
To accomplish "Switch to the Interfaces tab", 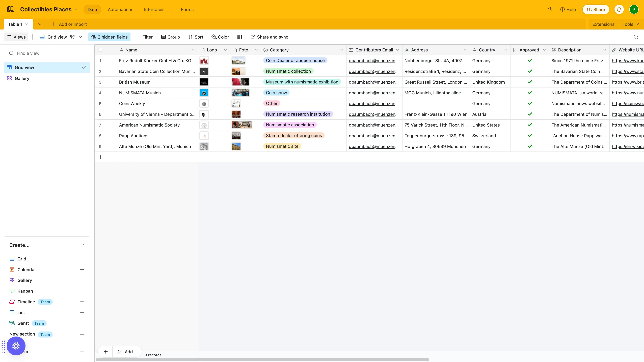I will [x=154, y=10].
